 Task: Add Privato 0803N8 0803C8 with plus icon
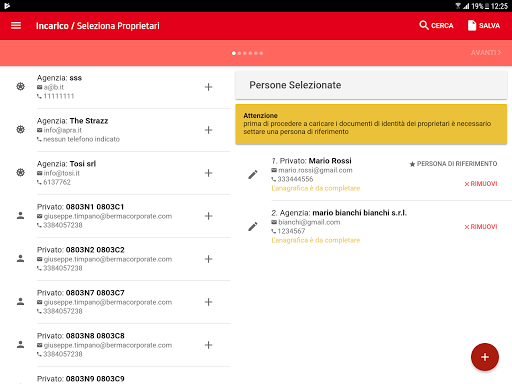tap(209, 345)
